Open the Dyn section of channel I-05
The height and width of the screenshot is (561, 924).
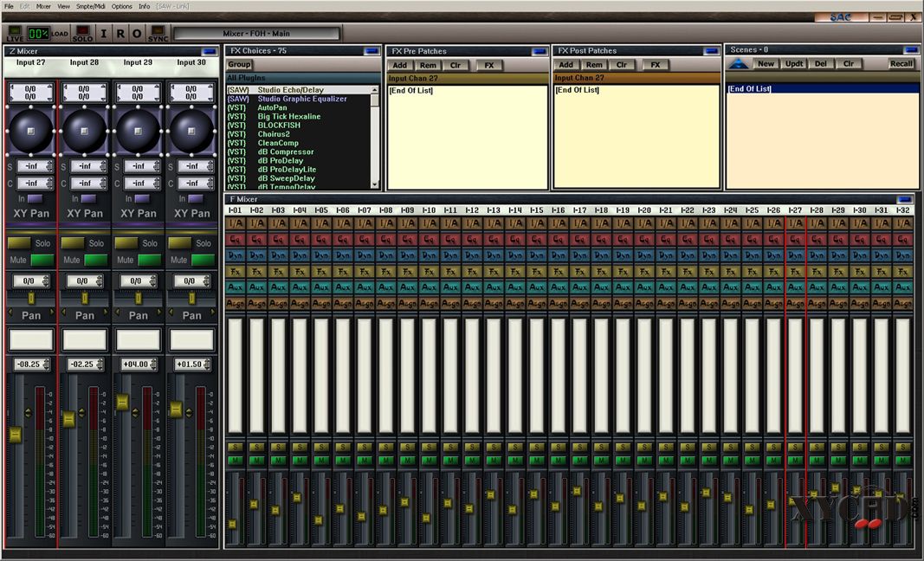point(321,255)
